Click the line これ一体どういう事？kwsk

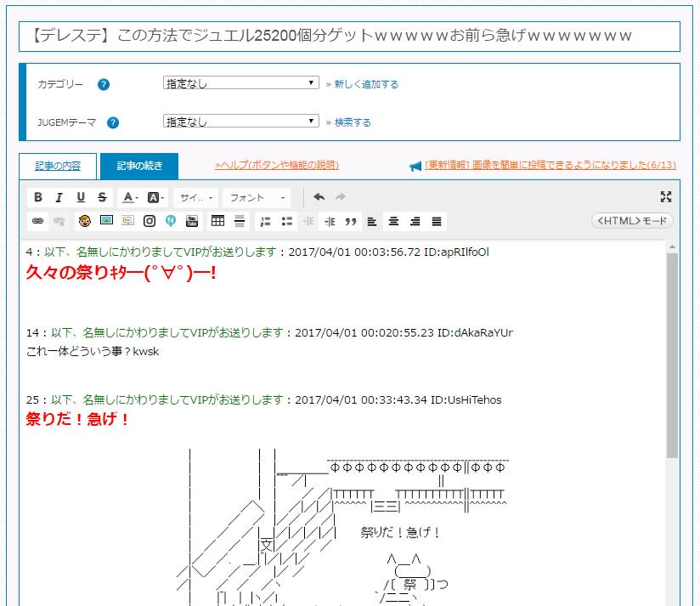(x=93, y=352)
